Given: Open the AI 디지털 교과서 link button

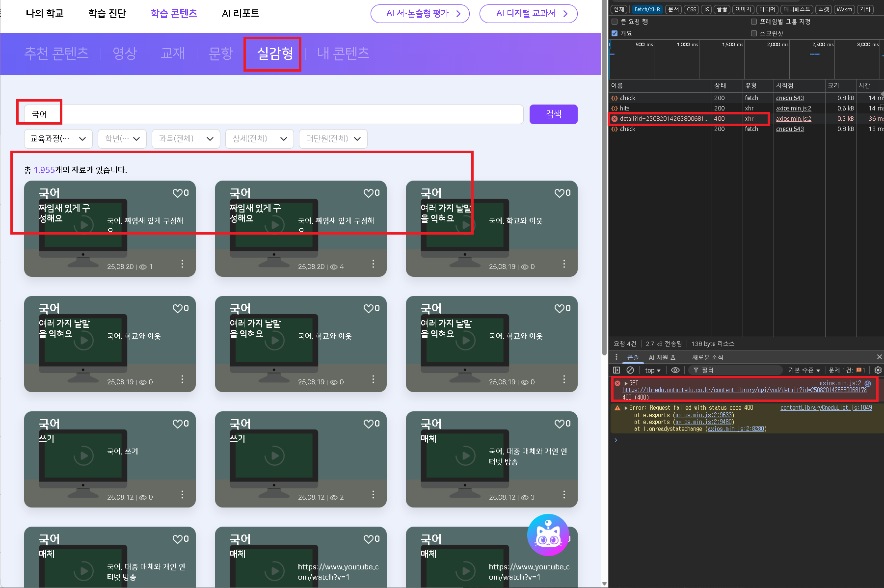Looking at the screenshot, I should tap(528, 14).
